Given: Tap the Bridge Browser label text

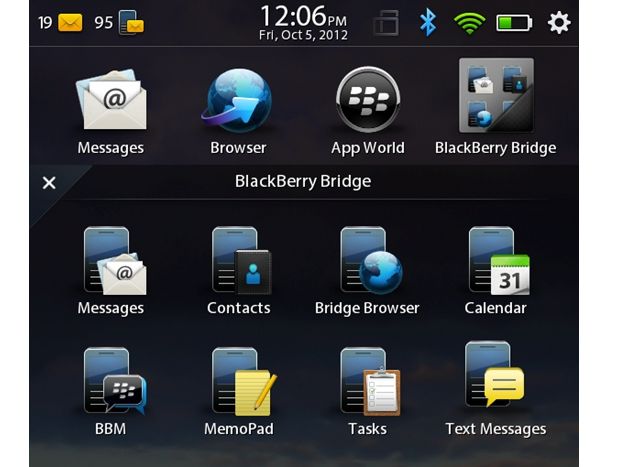Looking at the screenshot, I should (x=367, y=308).
